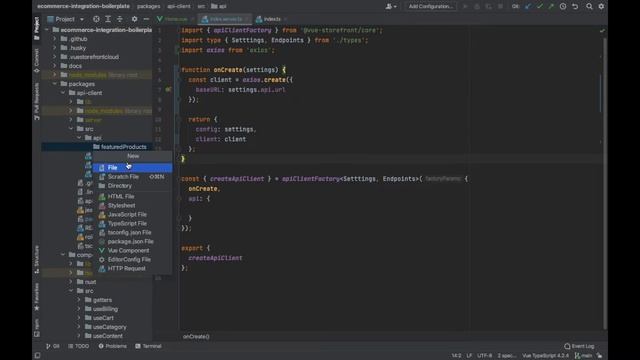Screen dimensions: 640x360
Task: Open IDE settings gear in toolbar
Action: pyautogui.click(x=601, y=7)
